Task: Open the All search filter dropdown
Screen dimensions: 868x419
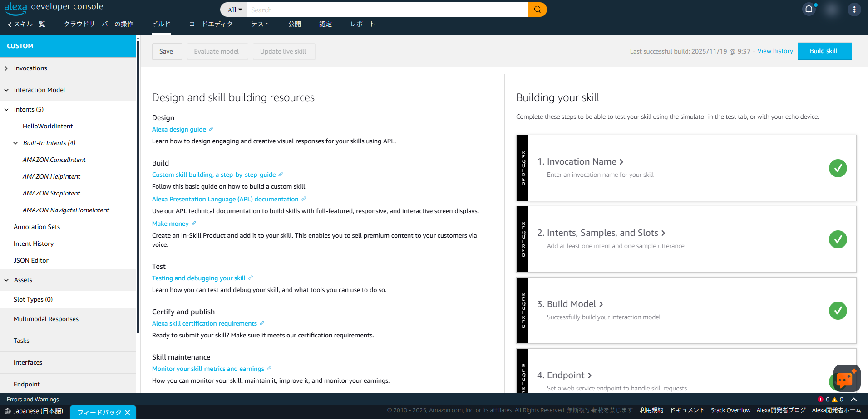Action: [234, 10]
